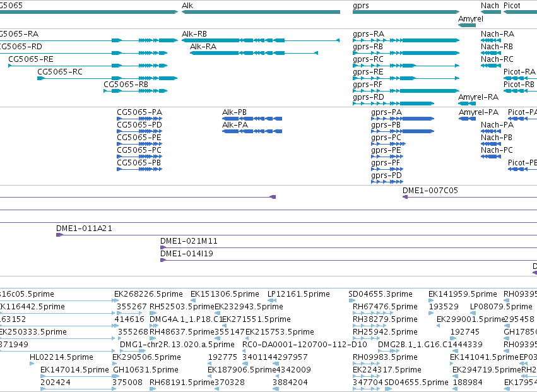537x392 pixels.
Task: Click BAC clone DME1-021M11
Action: point(348,247)
